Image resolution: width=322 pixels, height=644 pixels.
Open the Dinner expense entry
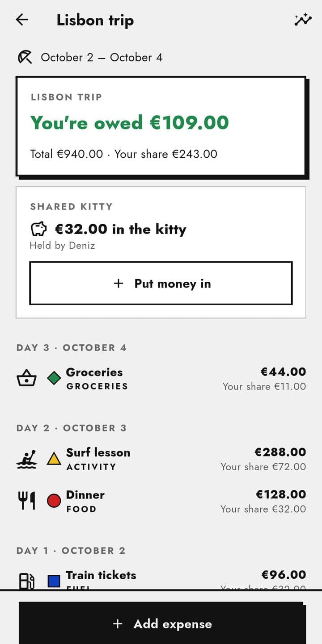click(x=161, y=501)
